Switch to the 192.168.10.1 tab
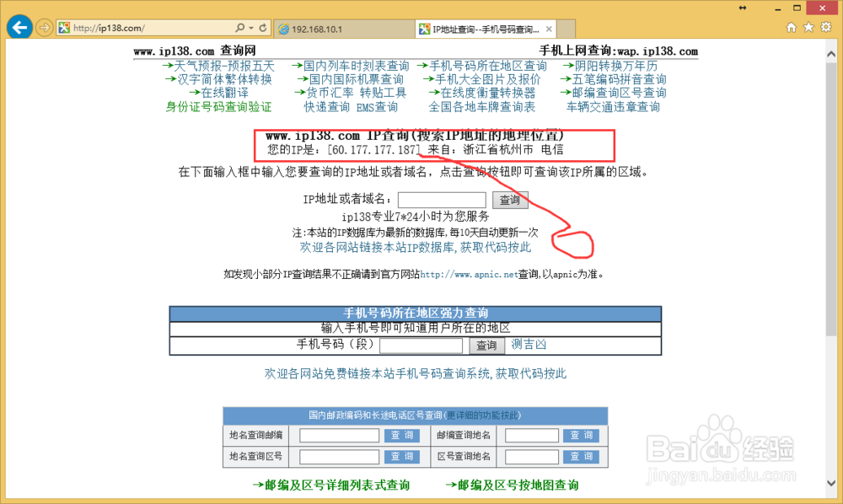The height and width of the screenshot is (504, 843). click(x=344, y=29)
